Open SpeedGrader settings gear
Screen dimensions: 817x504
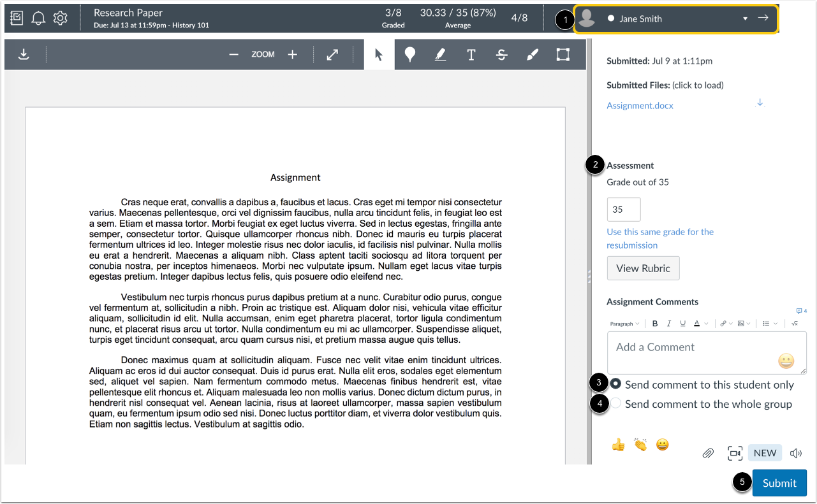point(60,18)
